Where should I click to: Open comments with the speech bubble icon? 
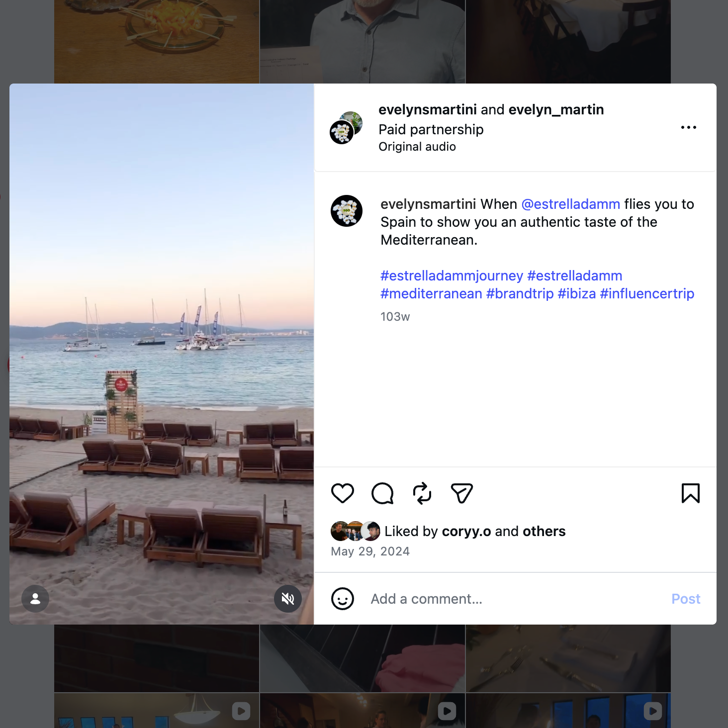pos(382,493)
